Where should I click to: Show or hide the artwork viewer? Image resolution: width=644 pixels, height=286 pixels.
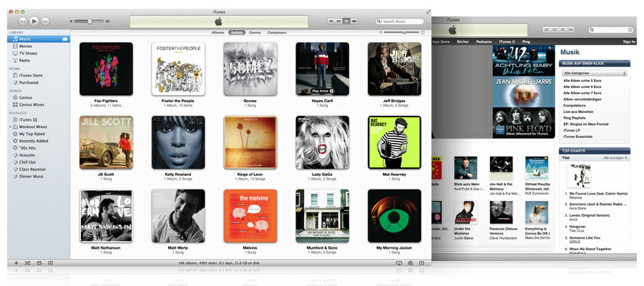pyautogui.click(x=50, y=263)
